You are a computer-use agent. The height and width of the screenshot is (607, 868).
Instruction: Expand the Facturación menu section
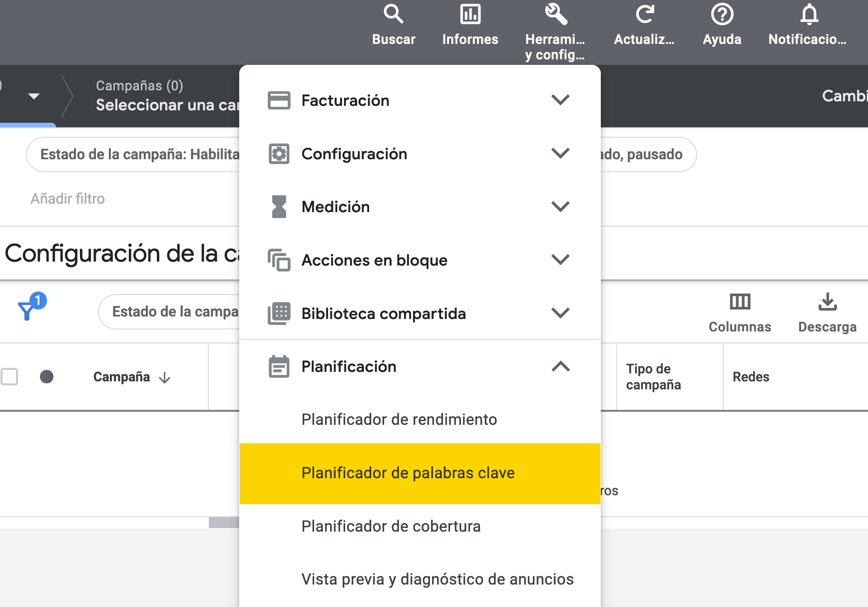[561, 100]
